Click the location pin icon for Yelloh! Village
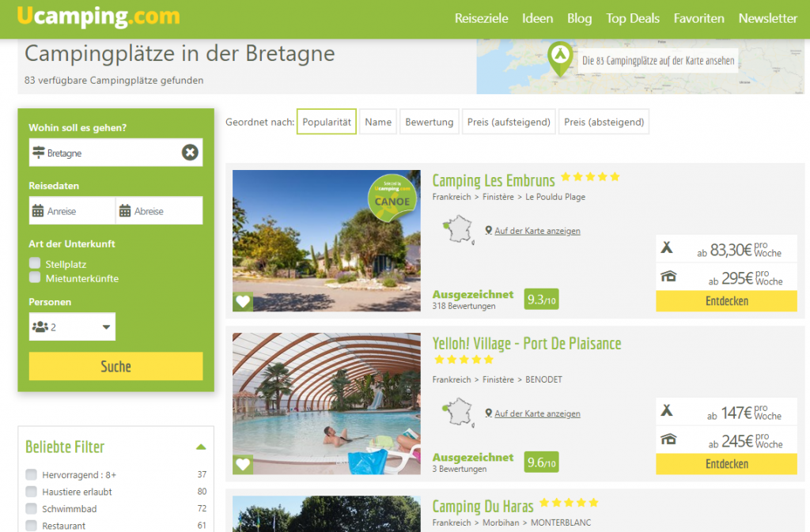The height and width of the screenshot is (532, 810). pyautogui.click(x=488, y=413)
